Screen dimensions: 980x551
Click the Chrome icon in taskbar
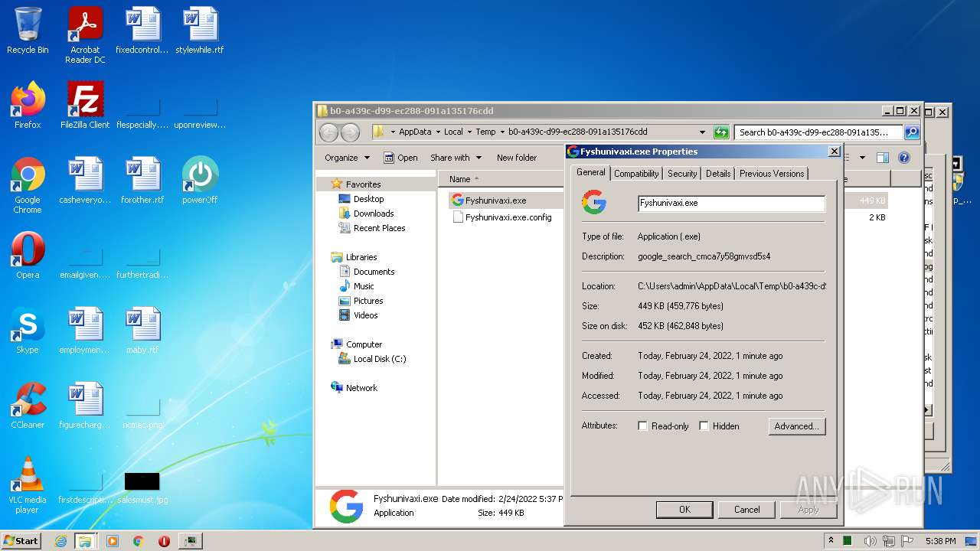(x=139, y=541)
